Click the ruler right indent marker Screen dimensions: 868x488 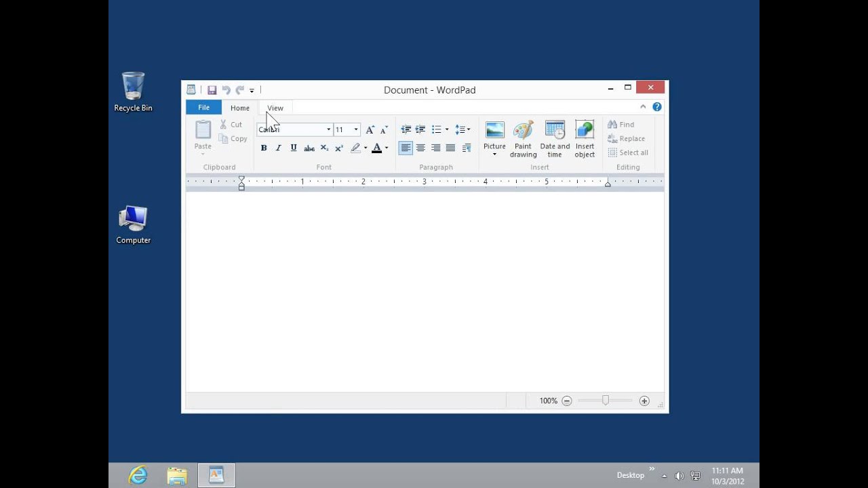pos(608,184)
